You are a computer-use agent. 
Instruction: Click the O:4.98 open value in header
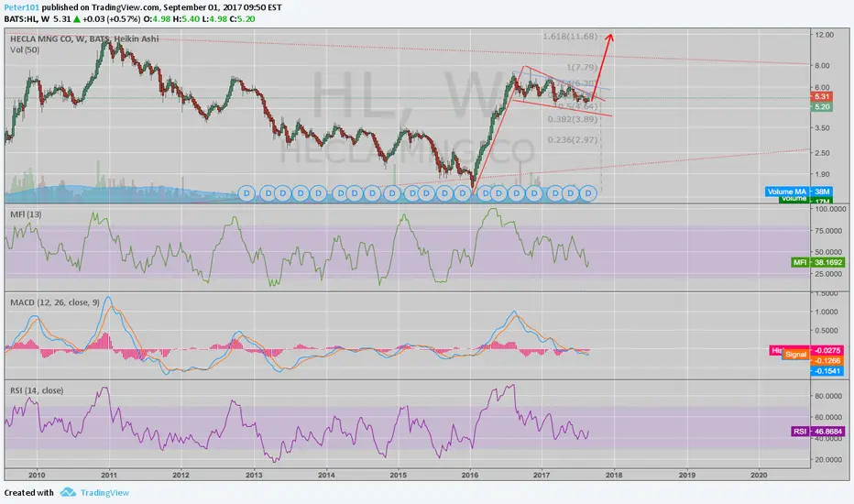click(157, 19)
